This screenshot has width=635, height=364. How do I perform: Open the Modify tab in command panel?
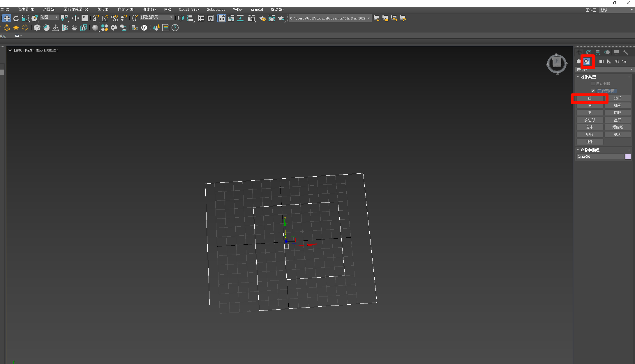coord(588,52)
